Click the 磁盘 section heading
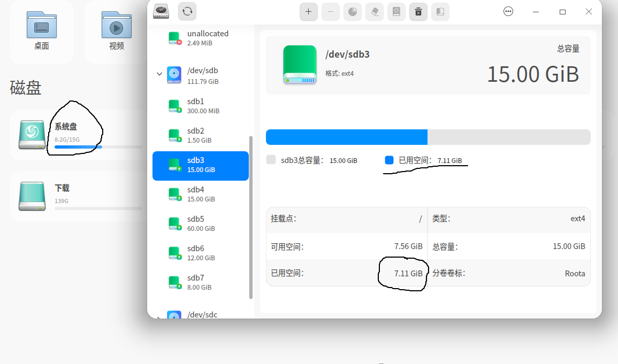The image size is (618, 364). coord(26,87)
